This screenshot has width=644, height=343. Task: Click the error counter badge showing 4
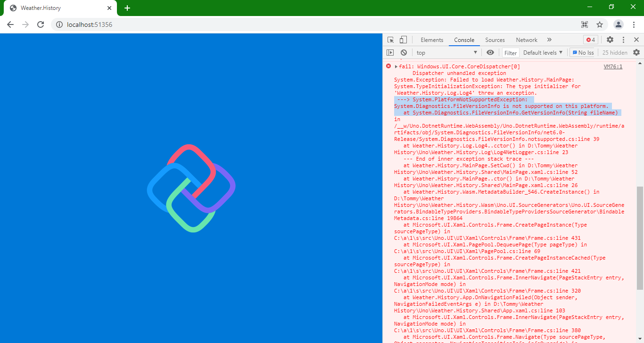(590, 40)
